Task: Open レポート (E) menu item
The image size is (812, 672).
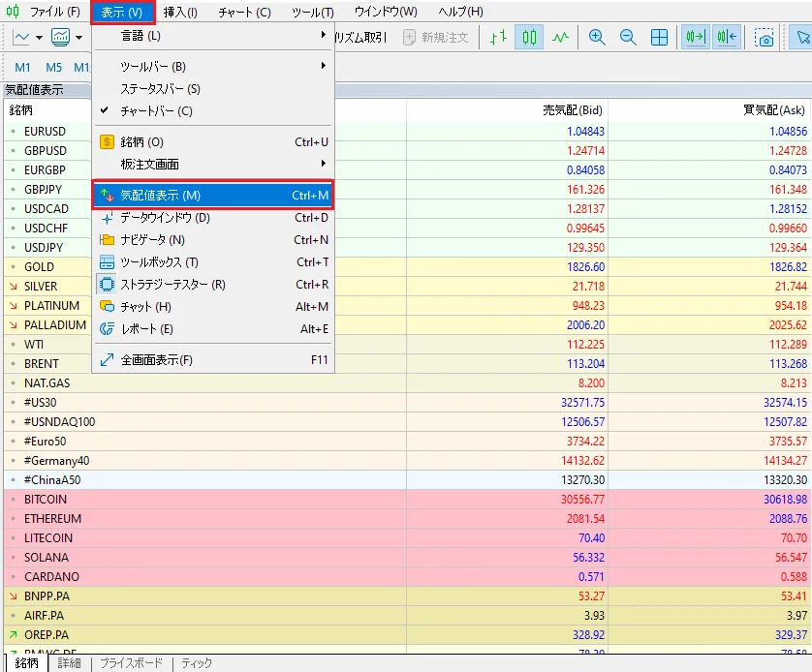Action: pos(213,329)
